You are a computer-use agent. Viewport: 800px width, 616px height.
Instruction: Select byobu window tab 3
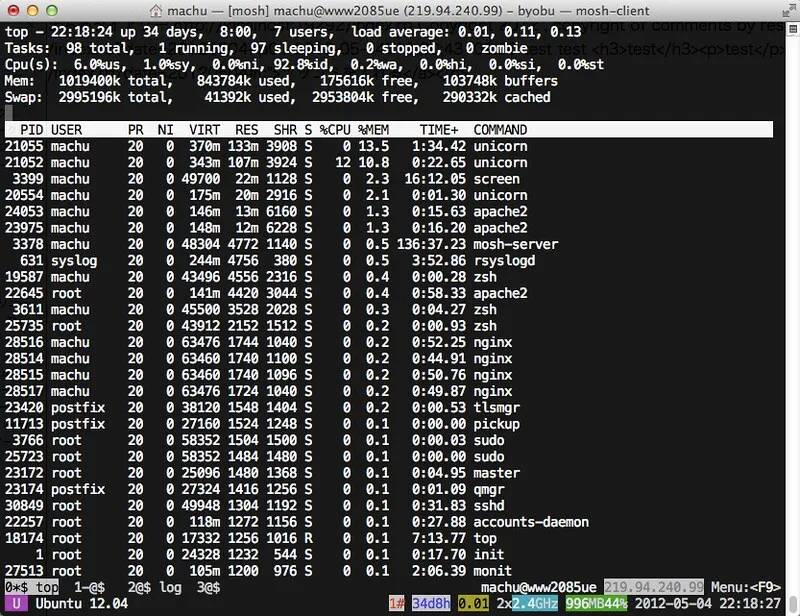point(208,587)
